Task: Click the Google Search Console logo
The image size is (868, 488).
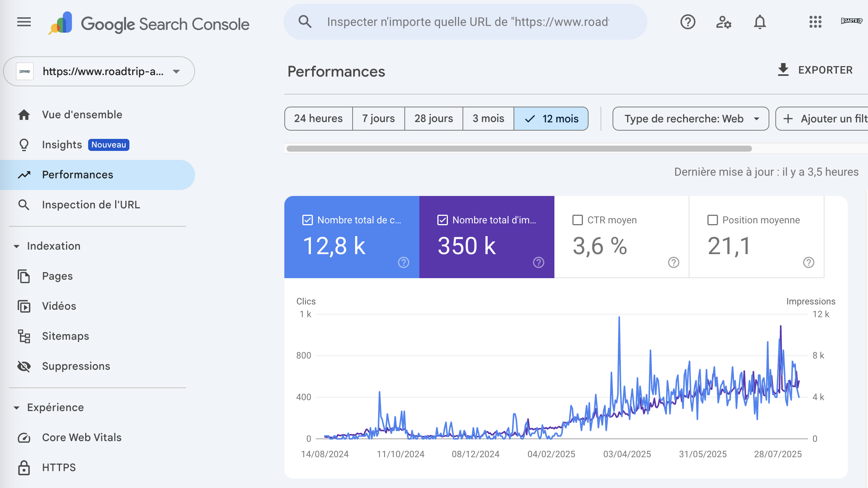Action: 149,24
